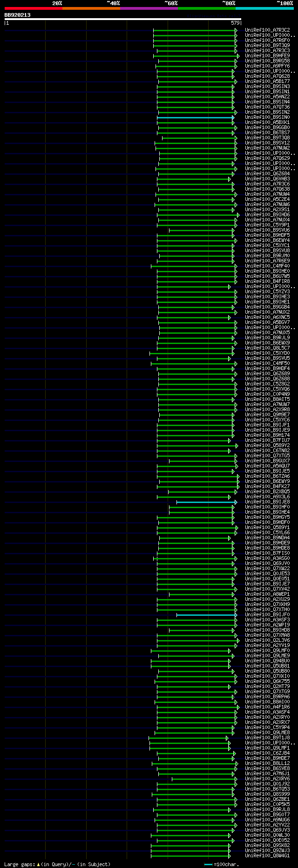298x868 pixels.
Task: Open hit UniRef100_A7R6F0
Action: [267, 41]
